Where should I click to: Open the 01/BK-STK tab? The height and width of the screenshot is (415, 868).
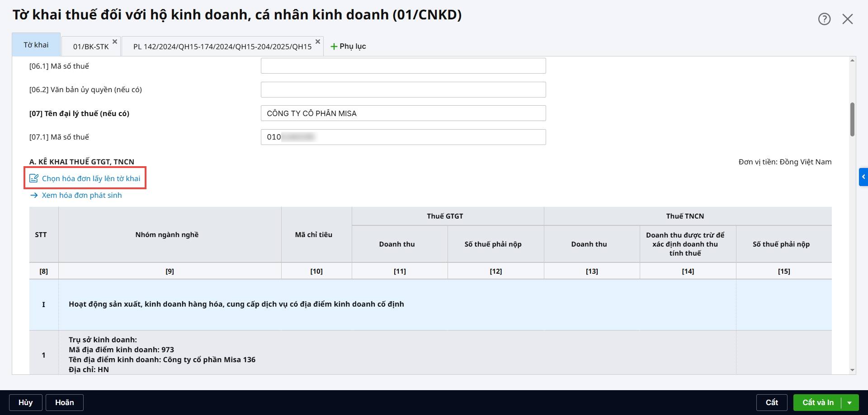[90, 47]
